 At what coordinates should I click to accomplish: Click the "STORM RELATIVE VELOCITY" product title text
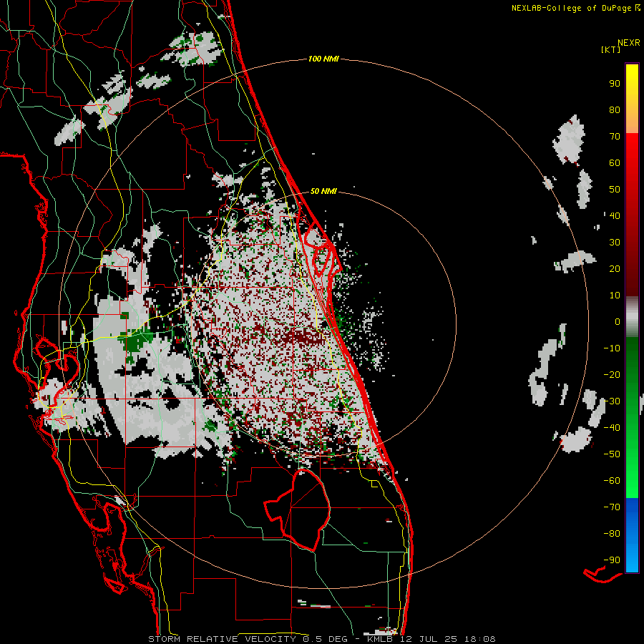tap(222, 639)
